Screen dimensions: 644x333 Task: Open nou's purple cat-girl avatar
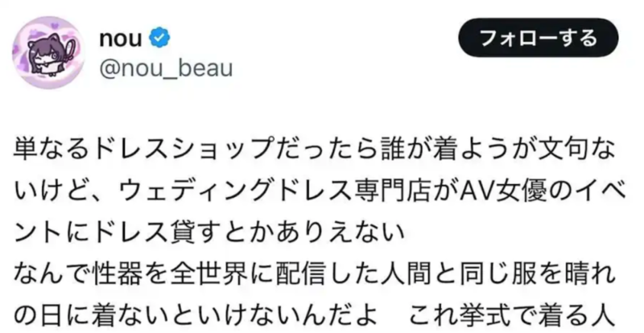click(x=48, y=52)
